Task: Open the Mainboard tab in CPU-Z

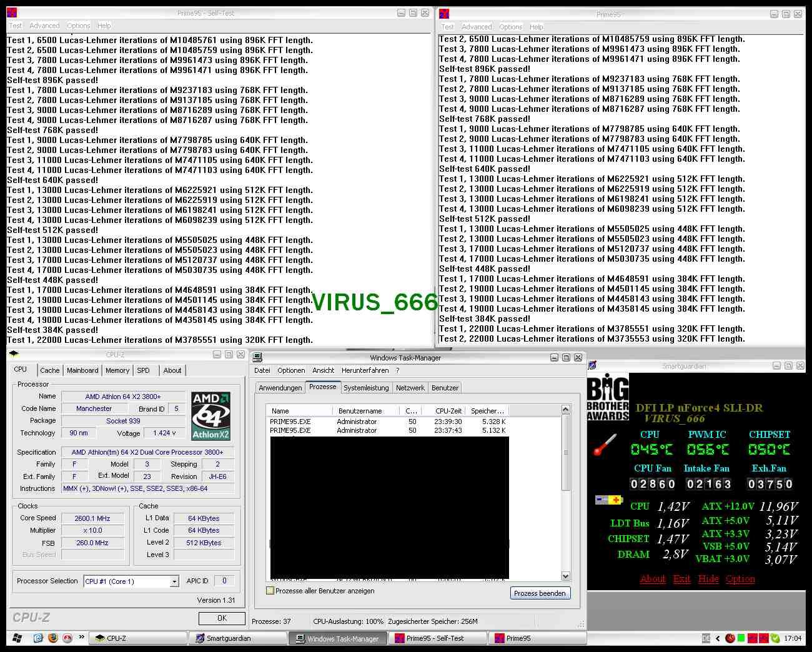Action: click(x=82, y=370)
